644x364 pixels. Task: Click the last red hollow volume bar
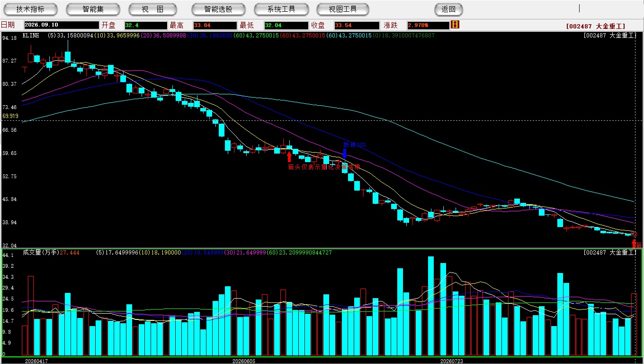point(634,325)
